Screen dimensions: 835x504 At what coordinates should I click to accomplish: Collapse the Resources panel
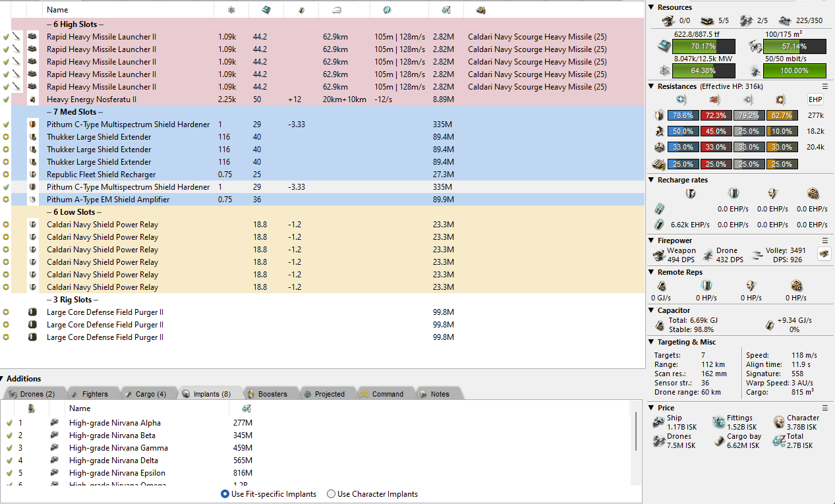652,7
